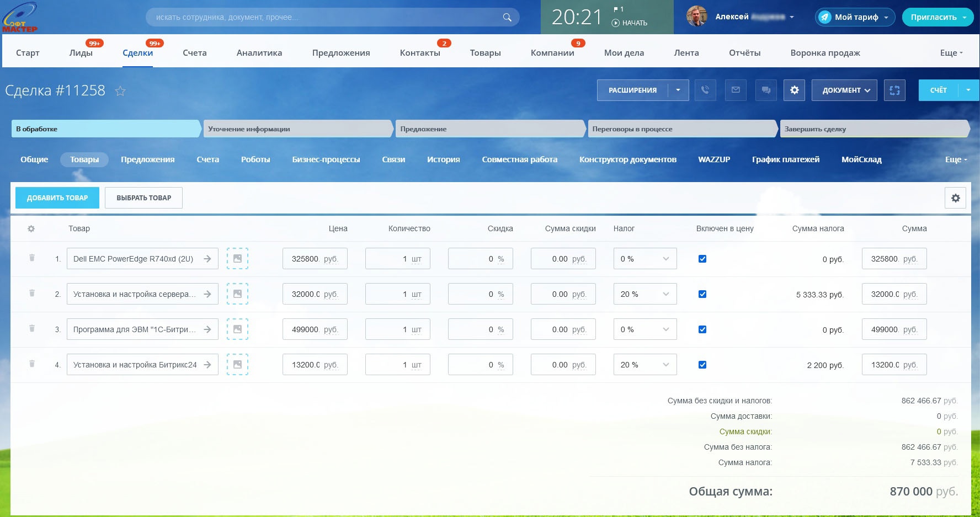The width and height of the screenshot is (980, 517).
Task: Open the chat messages icon button
Action: coord(766,90)
